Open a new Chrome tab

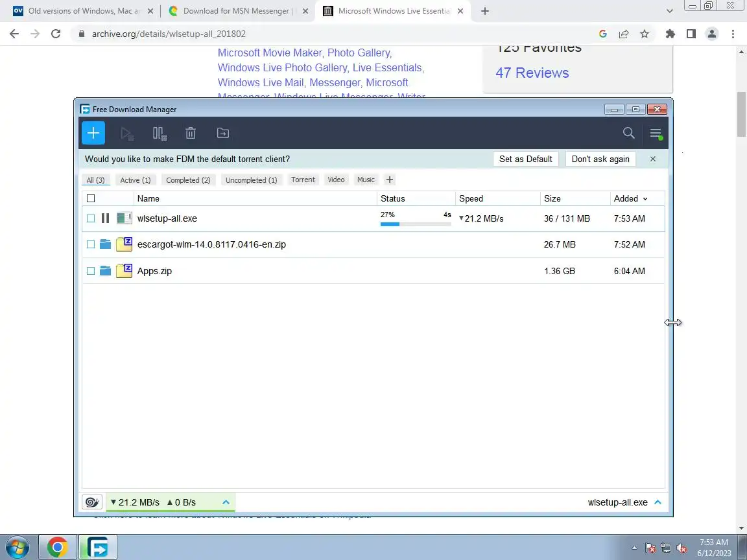(x=484, y=11)
